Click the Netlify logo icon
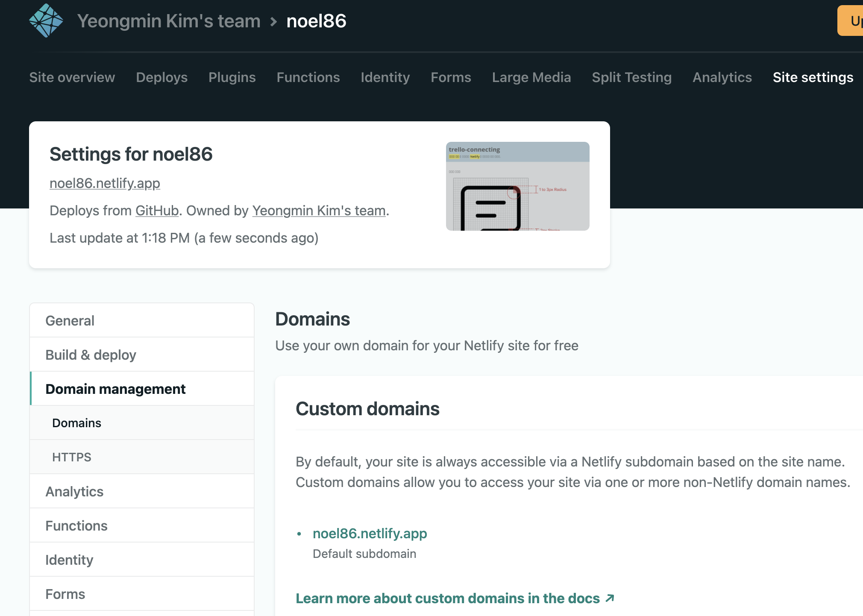 46,21
